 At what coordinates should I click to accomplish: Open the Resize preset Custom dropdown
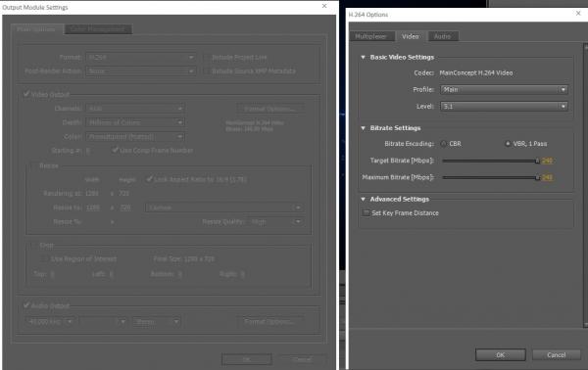pyautogui.click(x=223, y=208)
